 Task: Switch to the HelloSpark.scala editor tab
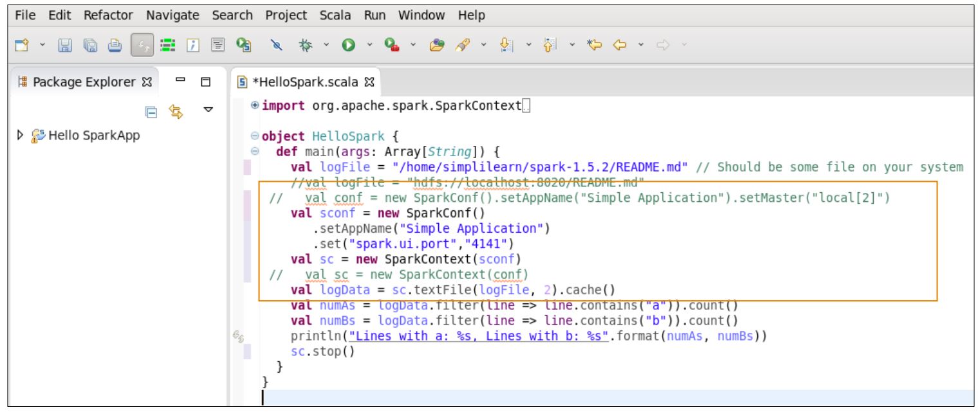(302, 82)
